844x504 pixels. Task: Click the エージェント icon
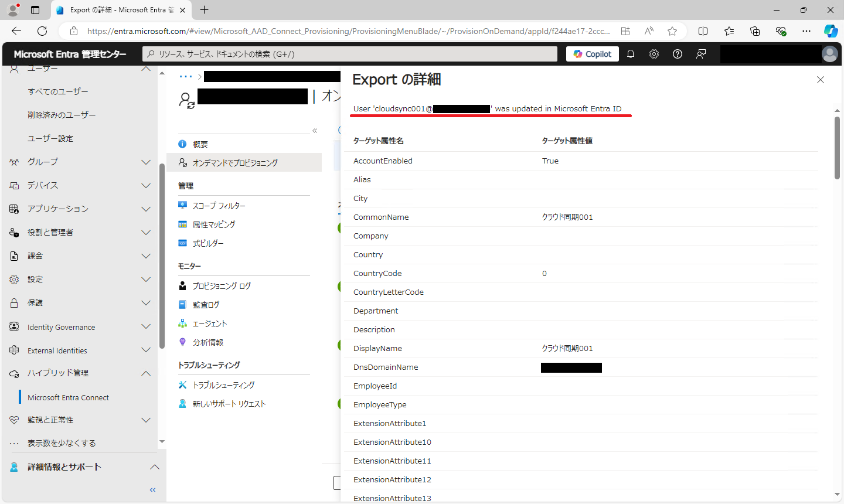tap(182, 323)
